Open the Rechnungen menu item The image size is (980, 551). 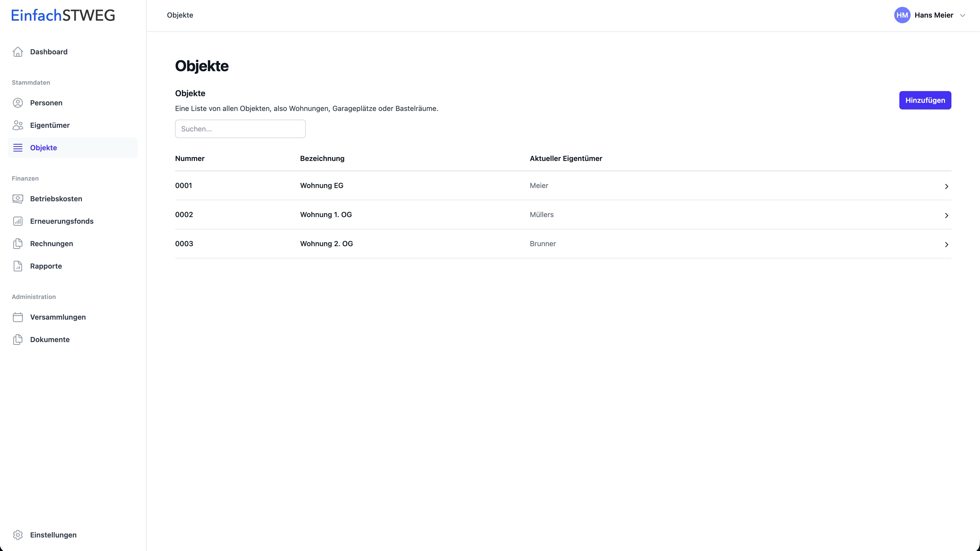(x=51, y=243)
